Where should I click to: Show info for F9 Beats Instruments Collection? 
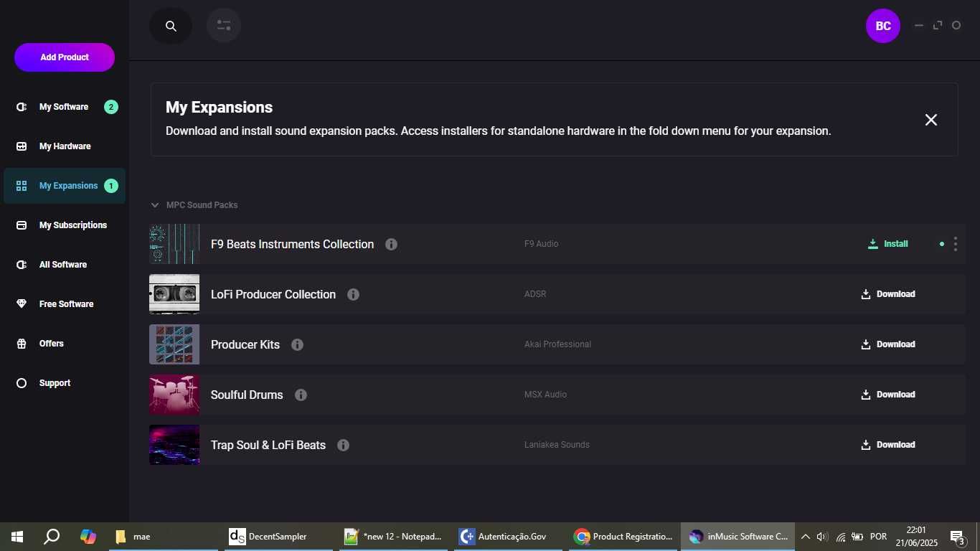(x=391, y=244)
